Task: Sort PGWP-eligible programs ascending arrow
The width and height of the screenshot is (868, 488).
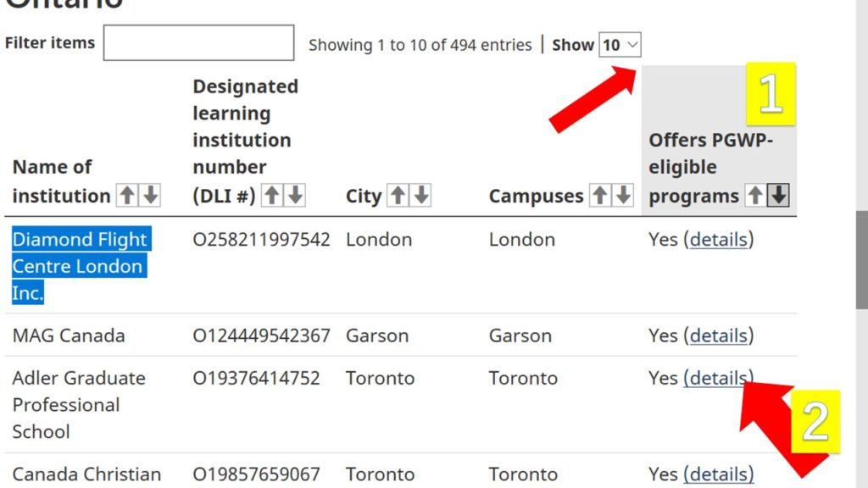Action: pyautogui.click(x=755, y=196)
